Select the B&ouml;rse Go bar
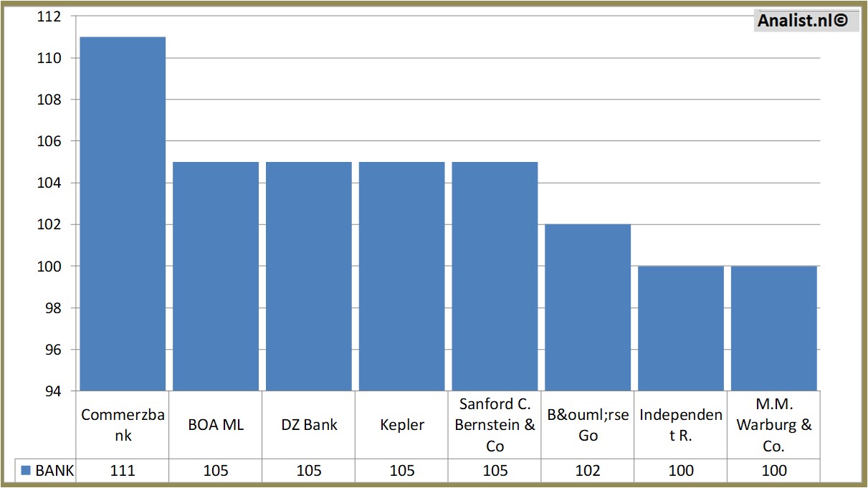Viewport: 868px width, 488px height. coord(588,307)
